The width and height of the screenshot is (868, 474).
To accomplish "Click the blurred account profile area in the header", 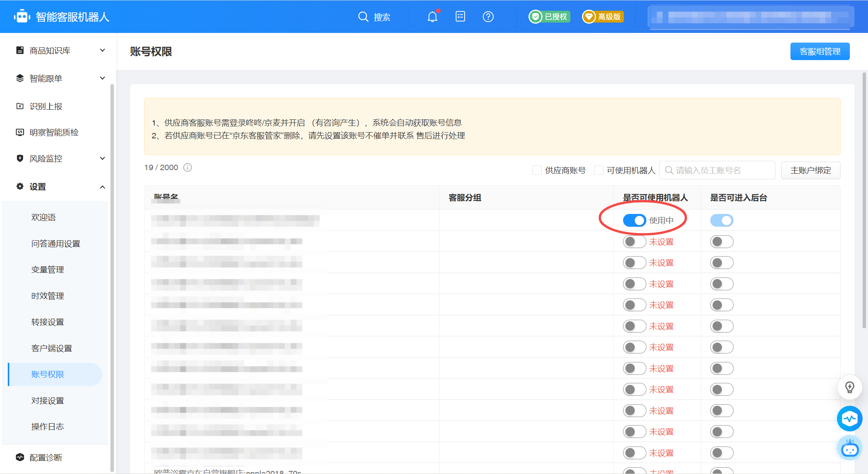I will [x=751, y=17].
